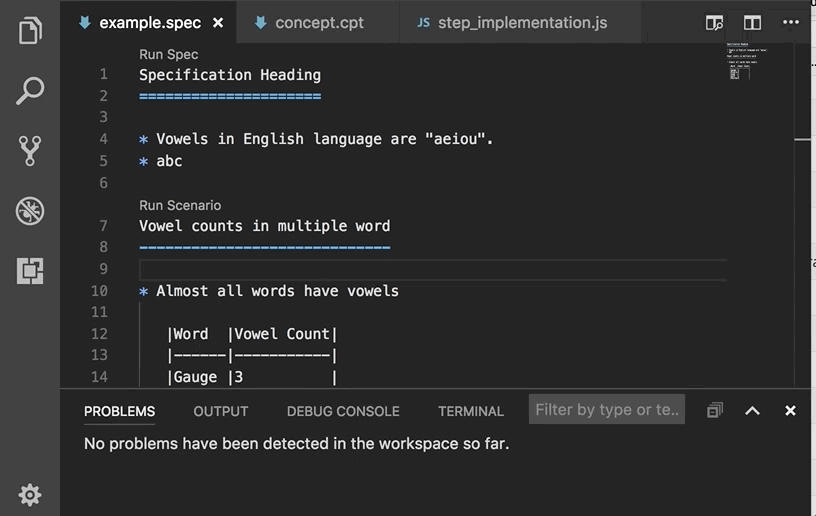The height and width of the screenshot is (516, 816).
Task: Click the 'Vowel counts in multiple word' heading
Action: pos(264,226)
